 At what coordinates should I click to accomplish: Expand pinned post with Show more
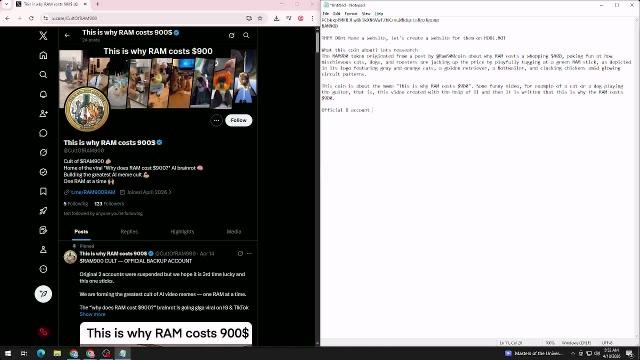92,314
